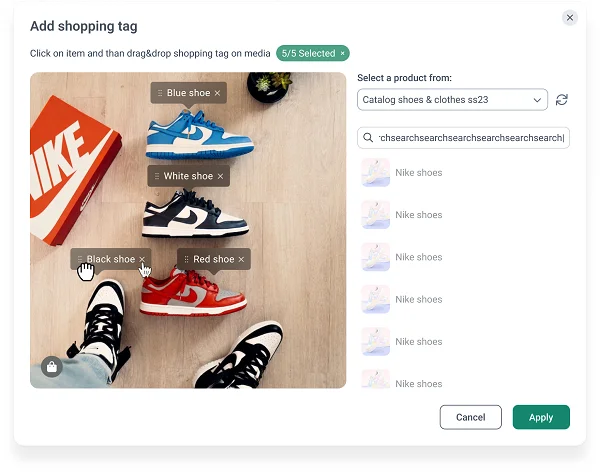The height and width of the screenshot is (473, 600).
Task: Remove the Black shoe tag
Action: tap(142, 259)
